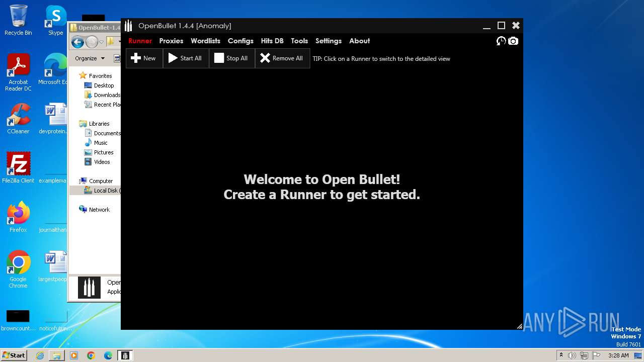644x362 pixels.
Task: Click the OpenBullet taskbar button
Action: click(125, 355)
